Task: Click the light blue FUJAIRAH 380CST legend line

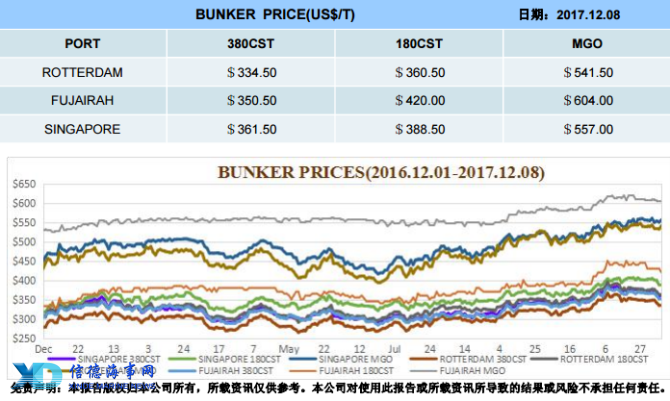Action: tap(182, 371)
